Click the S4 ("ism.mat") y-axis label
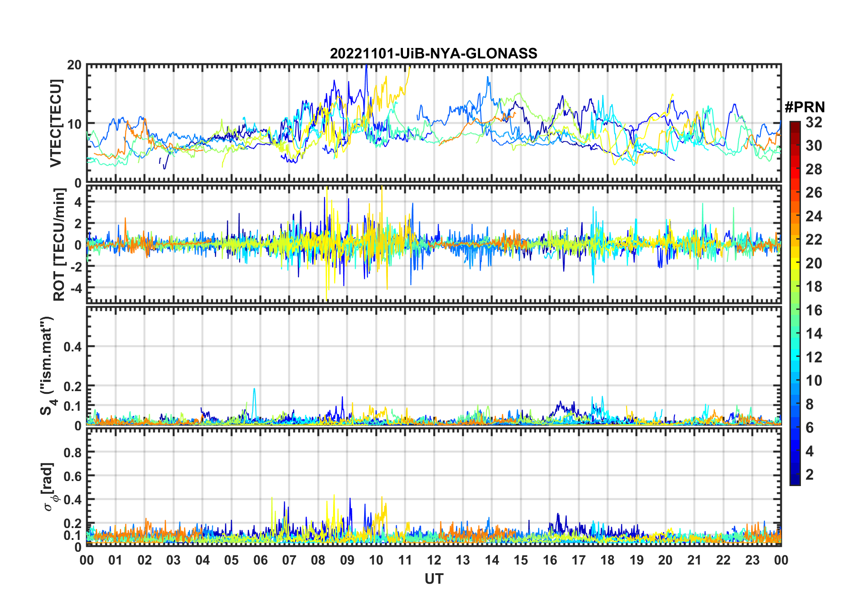Screen dimensions: 868x607 pyautogui.click(x=47, y=366)
